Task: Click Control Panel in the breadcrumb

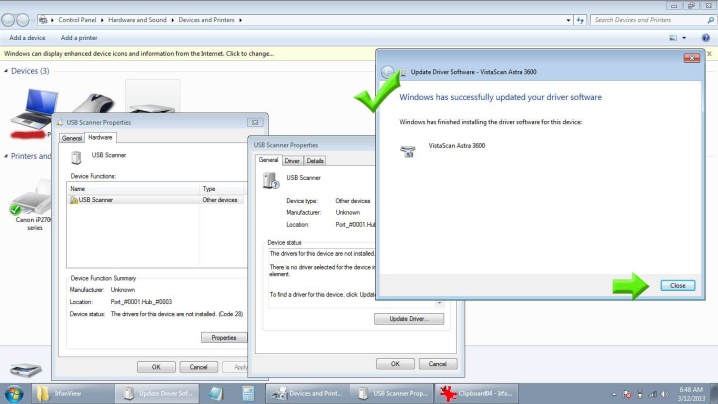Action: 77,20
